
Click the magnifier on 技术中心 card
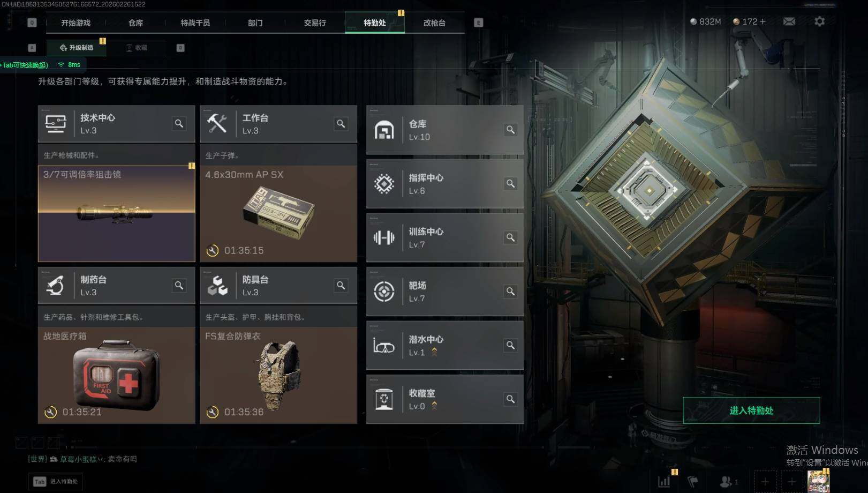pos(179,124)
